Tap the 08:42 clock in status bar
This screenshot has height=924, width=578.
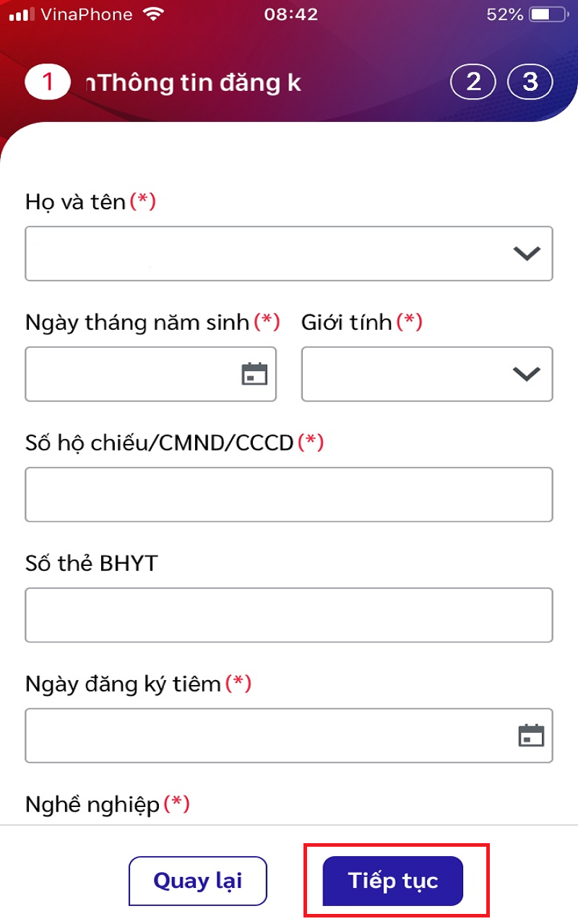click(290, 14)
